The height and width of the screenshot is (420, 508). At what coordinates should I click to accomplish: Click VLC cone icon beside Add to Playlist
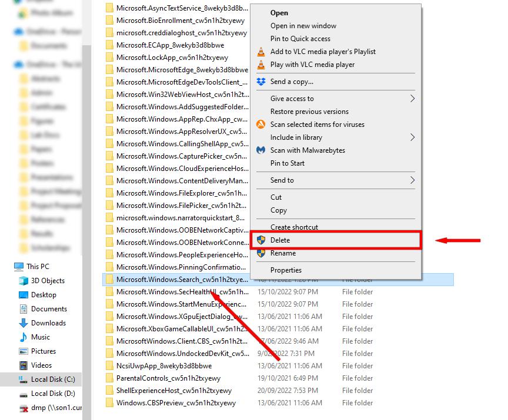(261, 52)
